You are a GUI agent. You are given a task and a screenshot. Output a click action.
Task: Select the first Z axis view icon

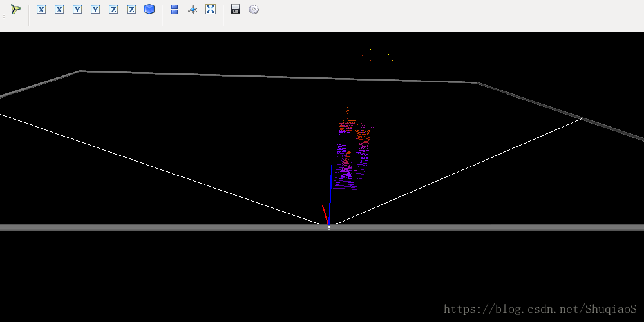pos(113,9)
